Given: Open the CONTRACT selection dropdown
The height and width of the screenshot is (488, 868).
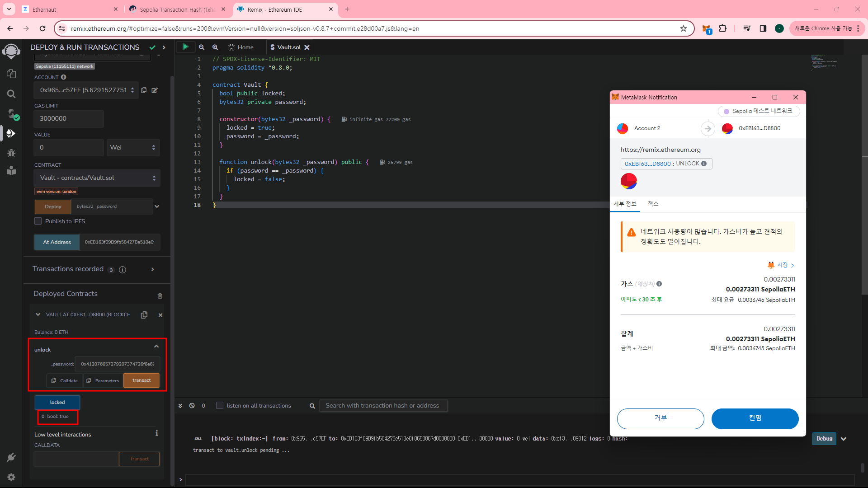Looking at the screenshot, I should pyautogui.click(x=97, y=178).
